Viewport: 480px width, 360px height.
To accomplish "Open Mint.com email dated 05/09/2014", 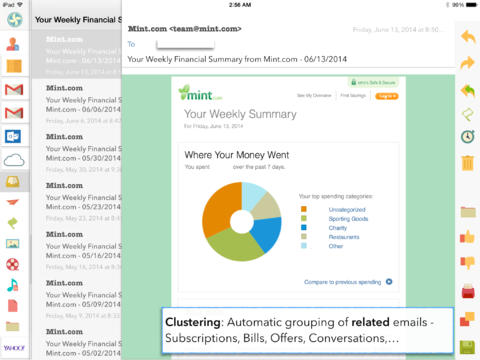I will 77,298.
